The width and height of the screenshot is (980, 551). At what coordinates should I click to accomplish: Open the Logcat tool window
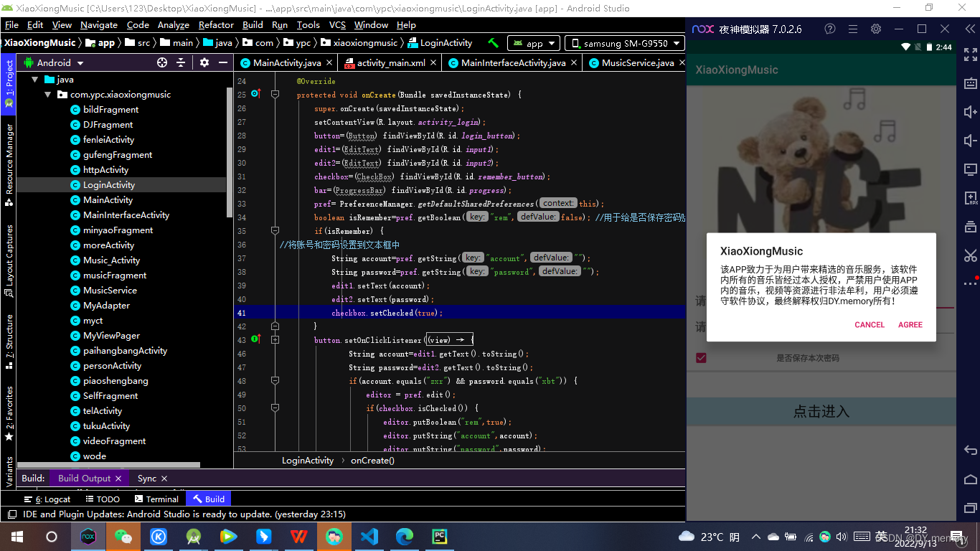pyautogui.click(x=47, y=499)
